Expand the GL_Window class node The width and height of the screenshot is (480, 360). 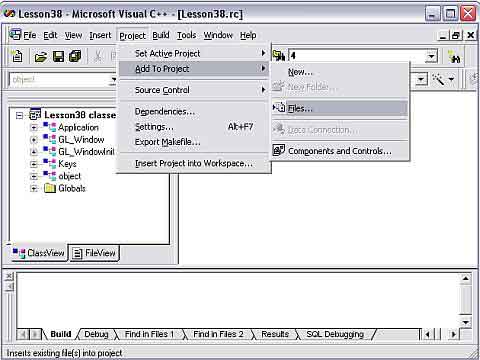click(x=34, y=140)
